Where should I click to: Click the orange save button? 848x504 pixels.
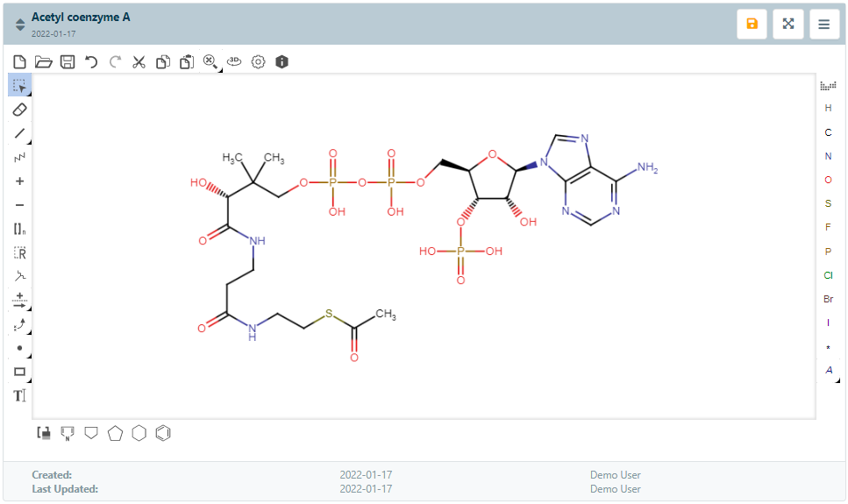point(752,25)
